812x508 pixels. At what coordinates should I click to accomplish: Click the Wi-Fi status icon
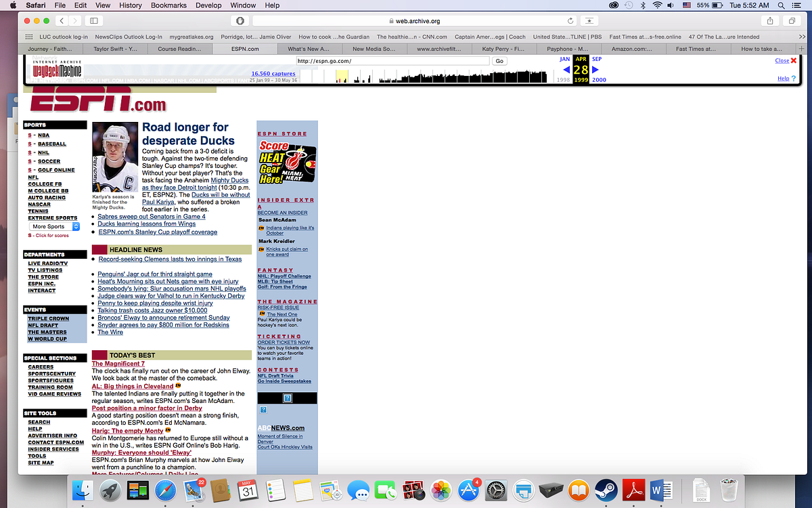(x=657, y=5)
